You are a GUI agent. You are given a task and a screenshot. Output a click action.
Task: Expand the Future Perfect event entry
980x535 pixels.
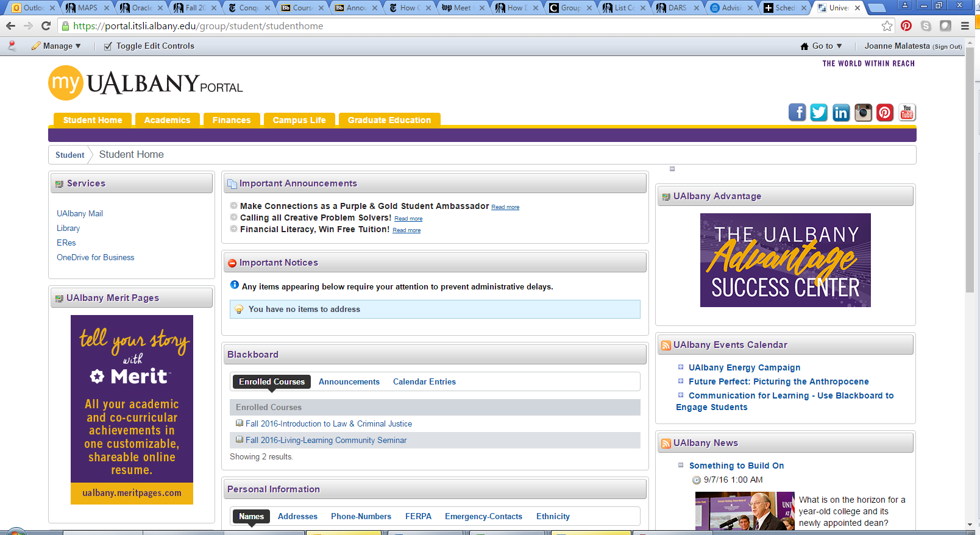681,381
